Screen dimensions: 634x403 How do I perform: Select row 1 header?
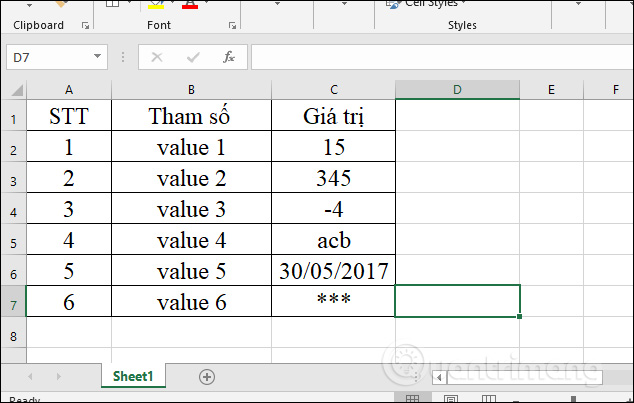point(13,116)
